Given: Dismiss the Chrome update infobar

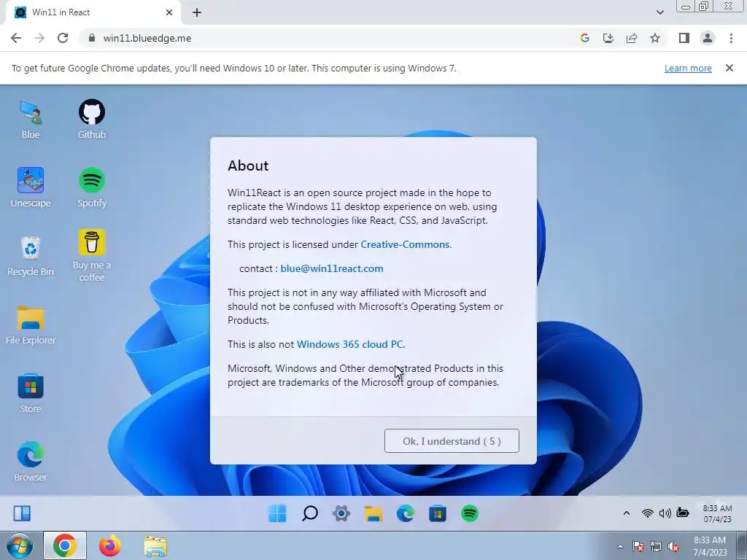Looking at the screenshot, I should [x=729, y=68].
